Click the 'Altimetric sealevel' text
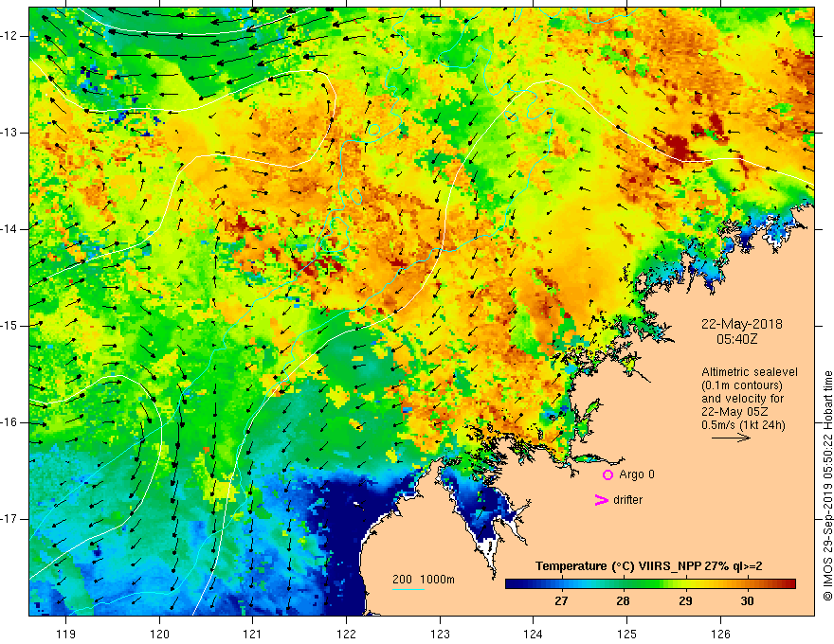The height and width of the screenshot is (644, 834). tap(750, 372)
